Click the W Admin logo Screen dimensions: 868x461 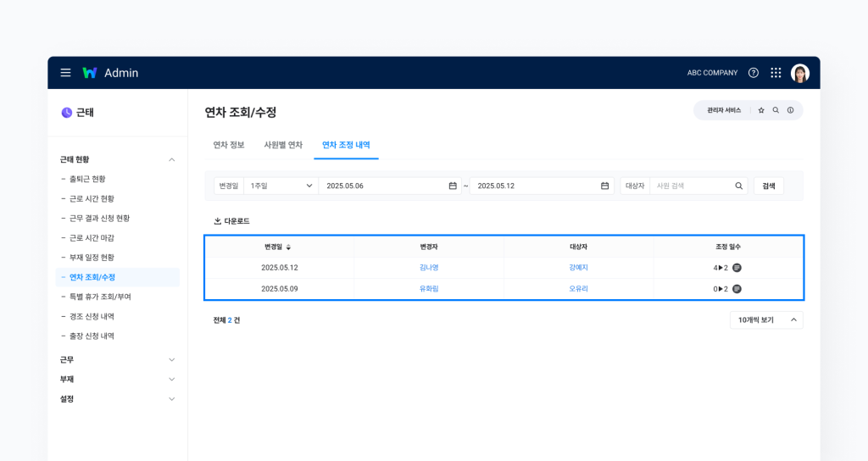[x=110, y=73]
